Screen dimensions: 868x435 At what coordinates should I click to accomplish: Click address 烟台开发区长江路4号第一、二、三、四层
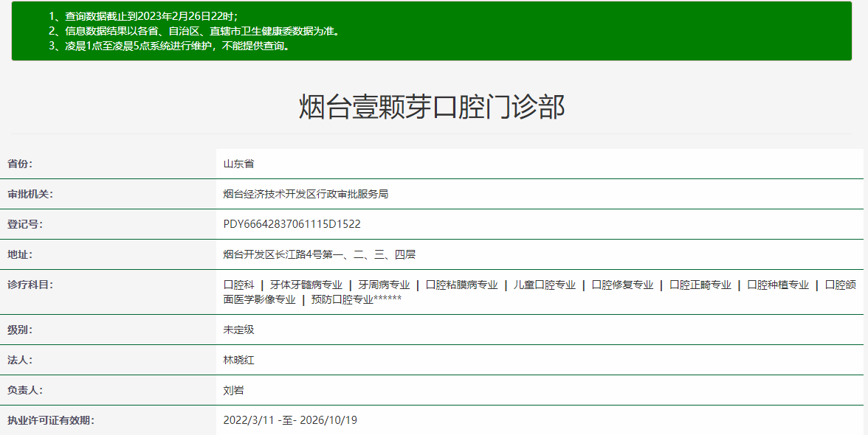pyautogui.click(x=320, y=255)
